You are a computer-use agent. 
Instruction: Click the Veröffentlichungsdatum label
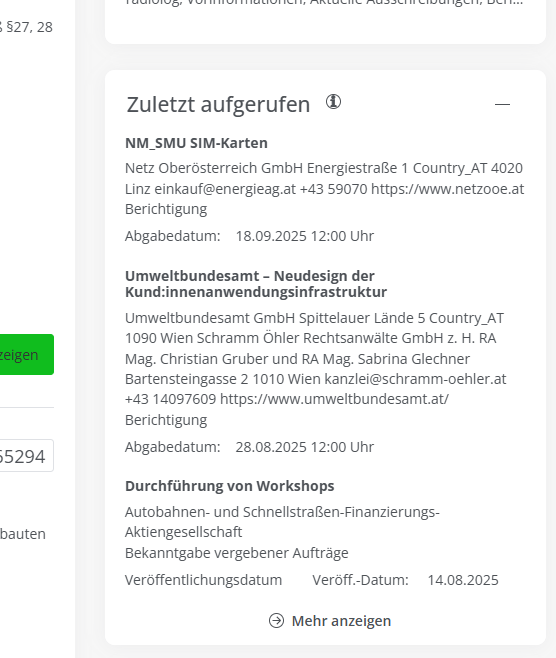coord(204,580)
